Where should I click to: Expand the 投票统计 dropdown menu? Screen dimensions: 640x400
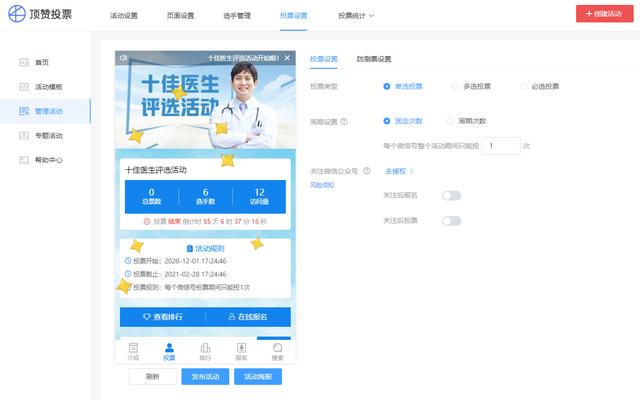(x=359, y=15)
